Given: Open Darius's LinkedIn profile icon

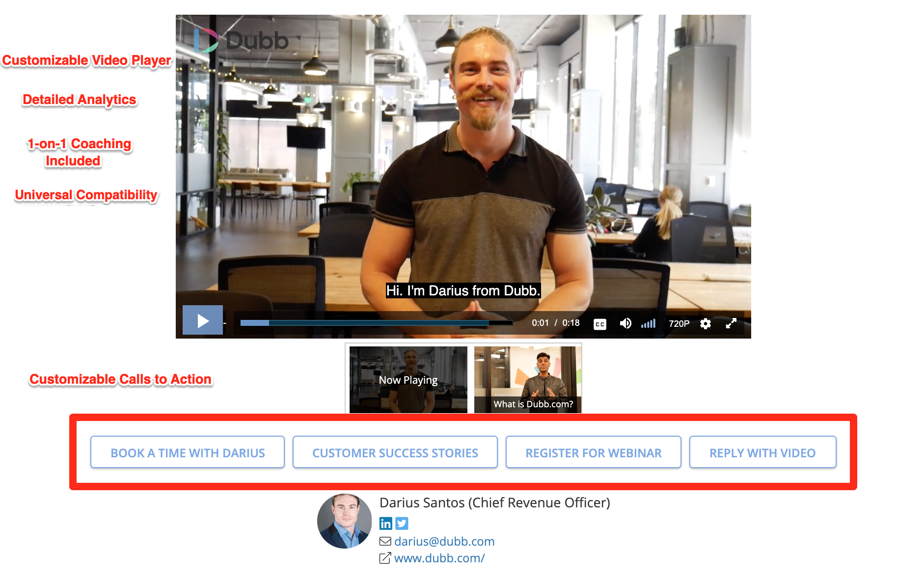Looking at the screenshot, I should [386, 524].
